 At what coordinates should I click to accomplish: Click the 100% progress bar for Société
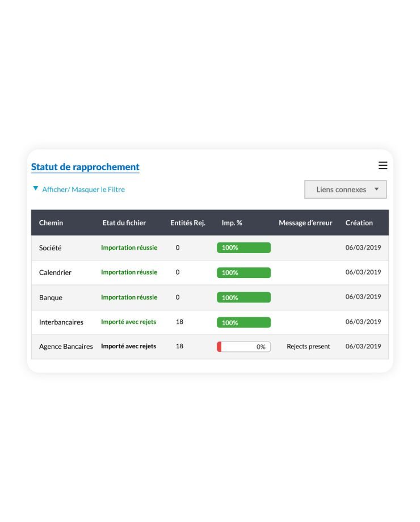(x=244, y=248)
